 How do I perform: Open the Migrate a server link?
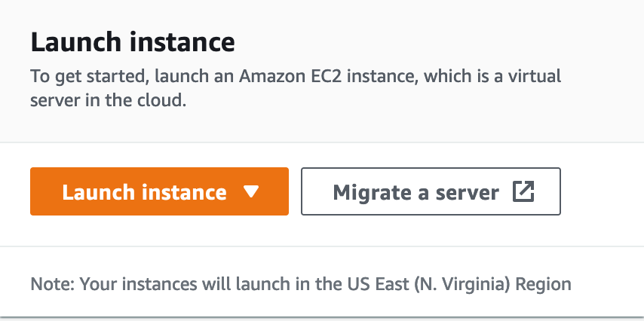point(431,192)
